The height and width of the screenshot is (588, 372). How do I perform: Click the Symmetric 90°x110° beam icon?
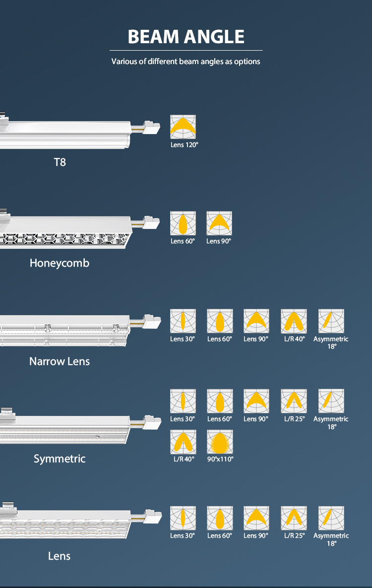[219, 442]
